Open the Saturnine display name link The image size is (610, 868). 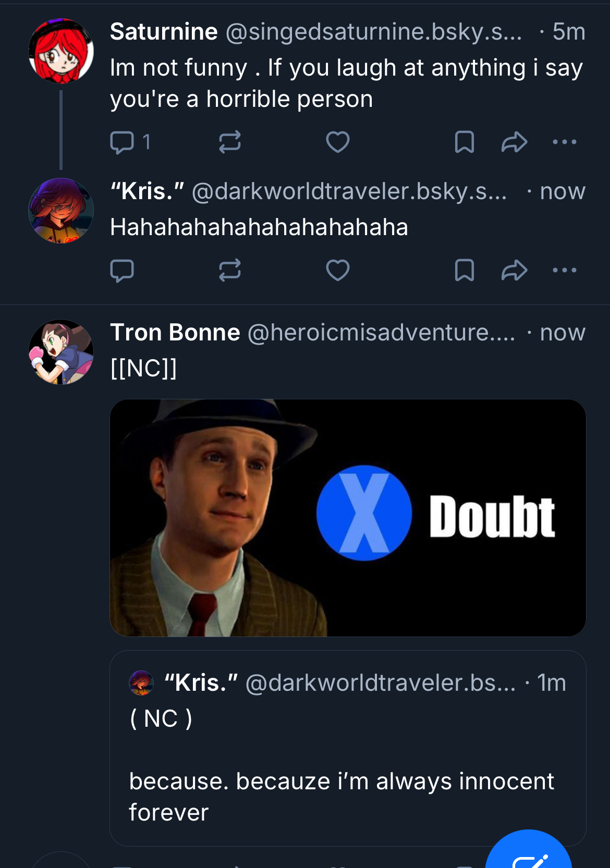tap(164, 32)
